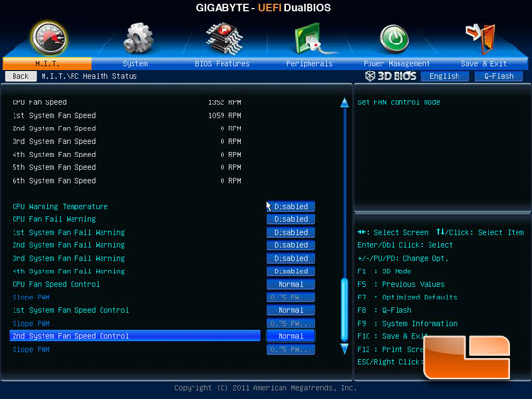Select 2nd System Fan Fail Warning label
This screenshot has height=399, width=532.
pos(69,245)
